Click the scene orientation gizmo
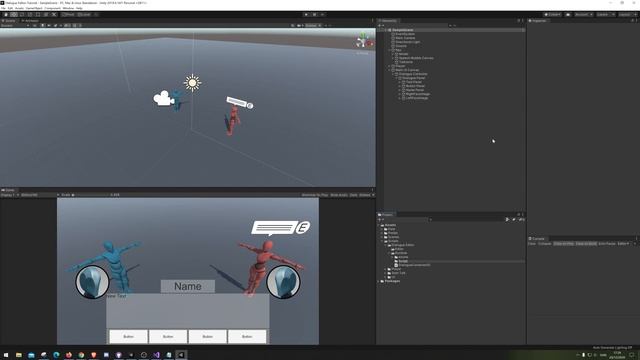 point(364,41)
